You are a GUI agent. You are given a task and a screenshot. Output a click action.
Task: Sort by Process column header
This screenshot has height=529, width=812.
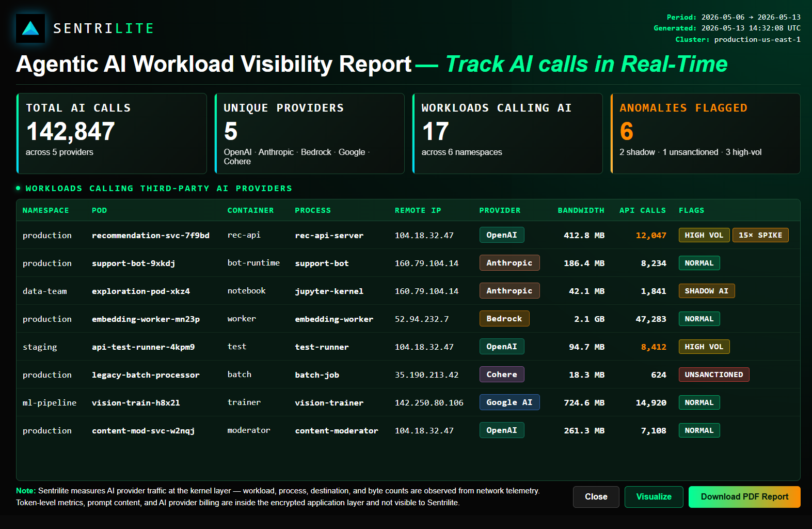[313, 210]
